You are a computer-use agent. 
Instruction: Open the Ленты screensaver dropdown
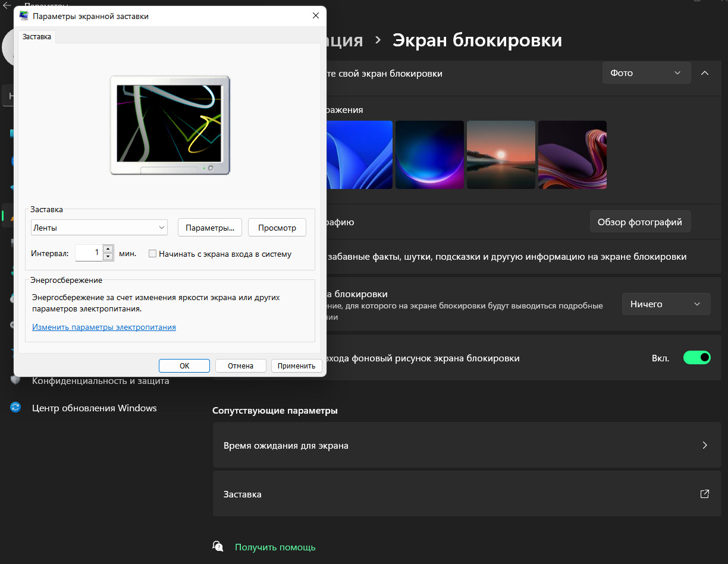pyautogui.click(x=99, y=228)
